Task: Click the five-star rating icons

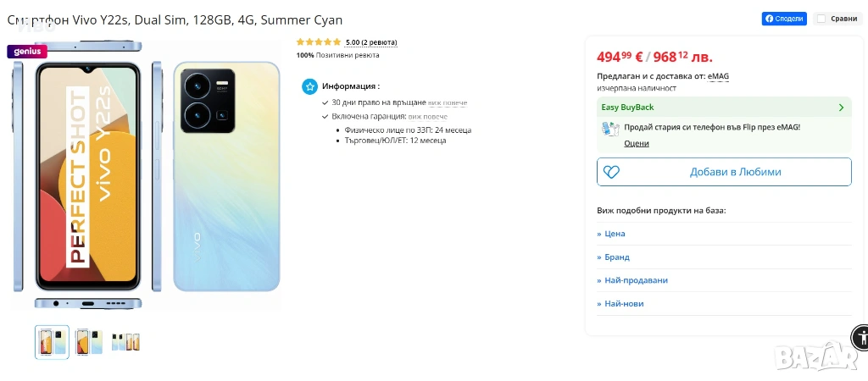Action: [x=319, y=41]
